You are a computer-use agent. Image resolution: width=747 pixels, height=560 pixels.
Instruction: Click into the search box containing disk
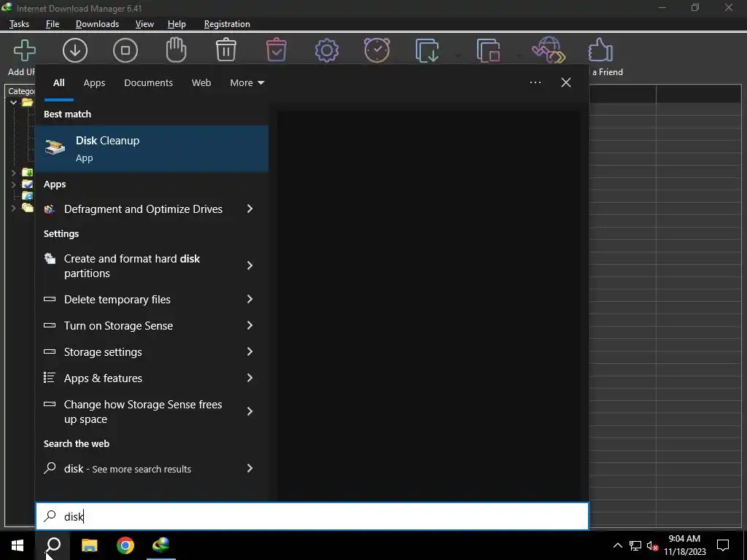312,516
